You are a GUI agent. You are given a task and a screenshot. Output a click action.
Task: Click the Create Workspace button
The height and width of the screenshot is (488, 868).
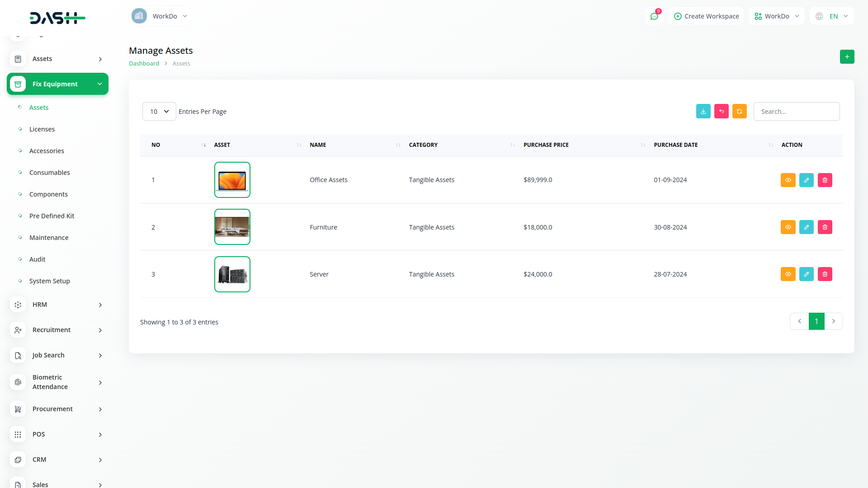(x=706, y=16)
